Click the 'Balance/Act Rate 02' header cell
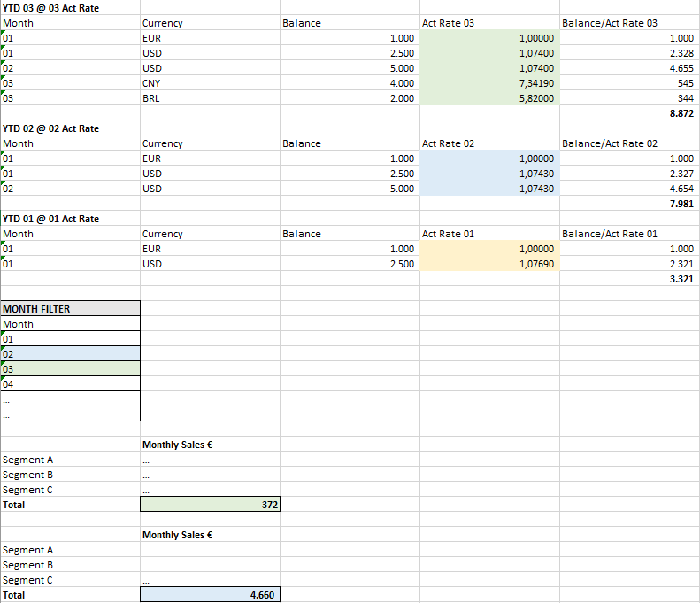700x603 pixels. 629,143
